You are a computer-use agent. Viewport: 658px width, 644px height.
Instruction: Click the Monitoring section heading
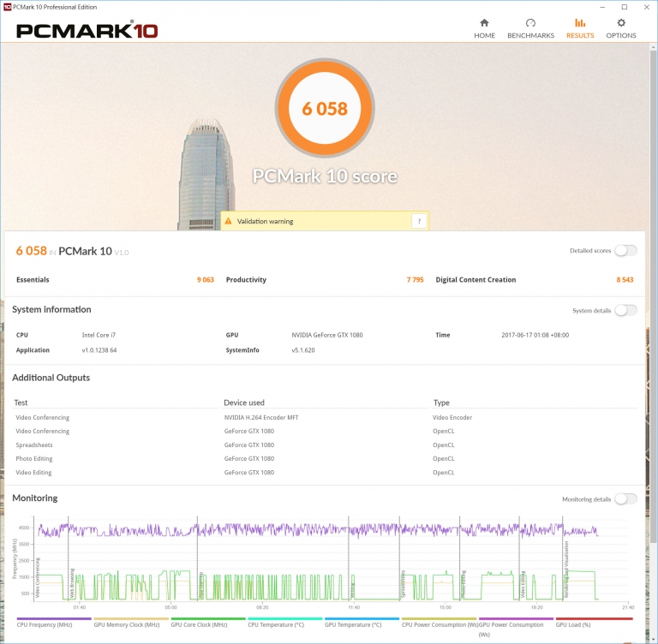pyautogui.click(x=35, y=498)
